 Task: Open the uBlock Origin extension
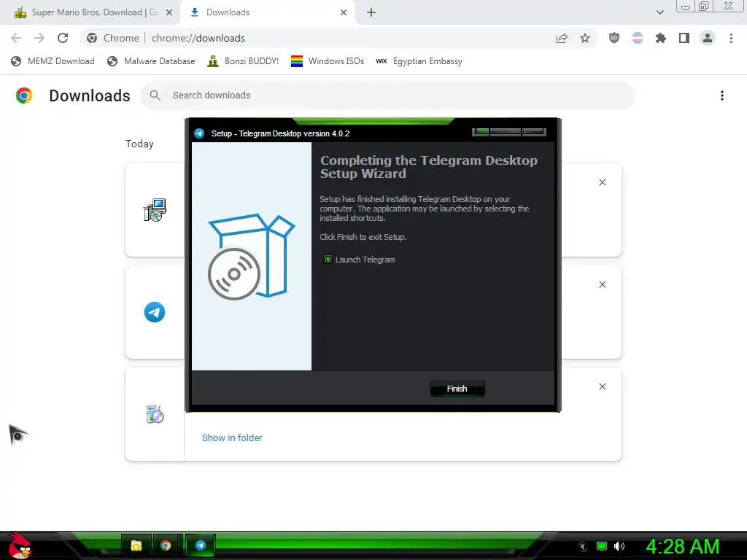614,38
